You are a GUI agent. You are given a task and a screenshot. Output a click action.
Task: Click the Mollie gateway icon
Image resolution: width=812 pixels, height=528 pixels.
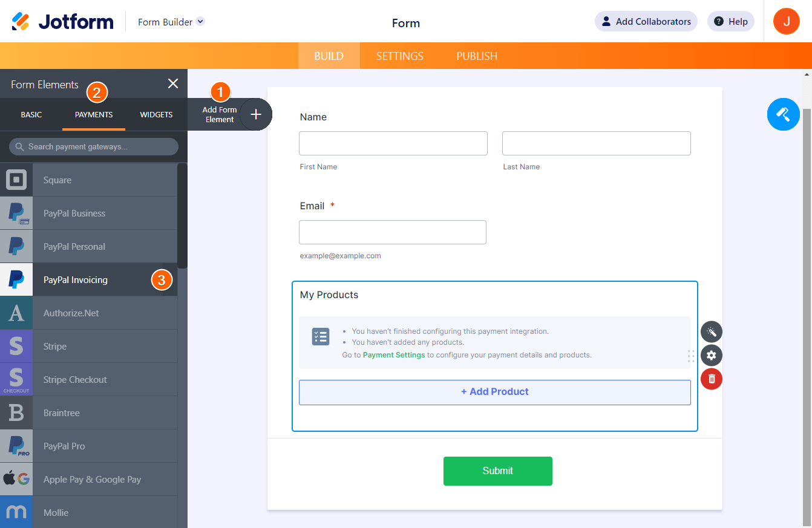coord(16,512)
